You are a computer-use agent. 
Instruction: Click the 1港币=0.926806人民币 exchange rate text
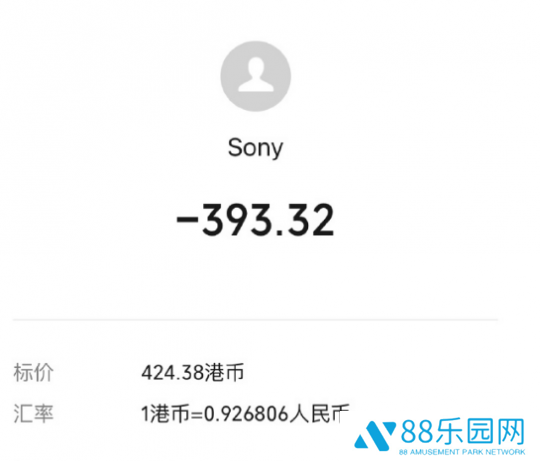tap(246, 413)
